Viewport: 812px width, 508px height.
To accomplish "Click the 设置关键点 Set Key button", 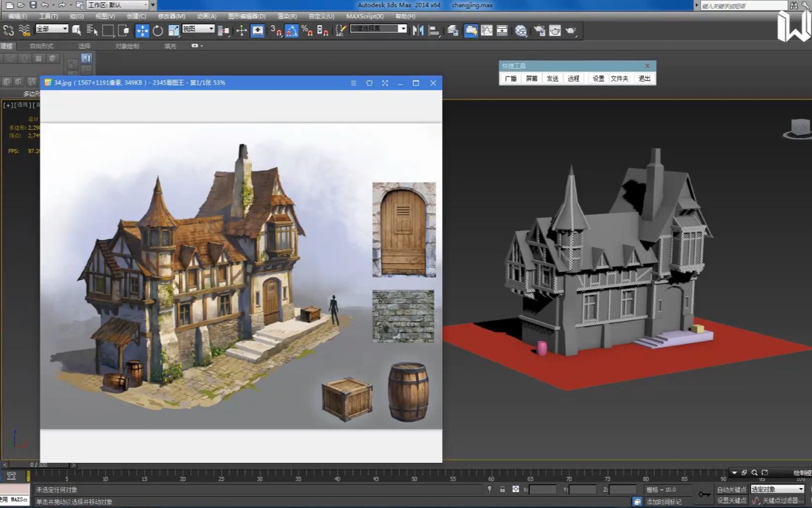I will click(x=732, y=500).
